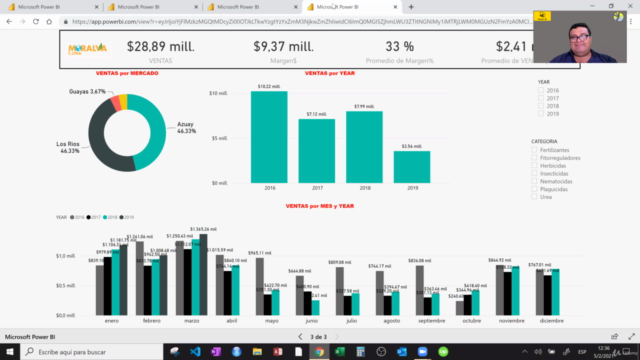Click the 2019 legend color marker
Viewport: 640px width, 360px height.
121,217
